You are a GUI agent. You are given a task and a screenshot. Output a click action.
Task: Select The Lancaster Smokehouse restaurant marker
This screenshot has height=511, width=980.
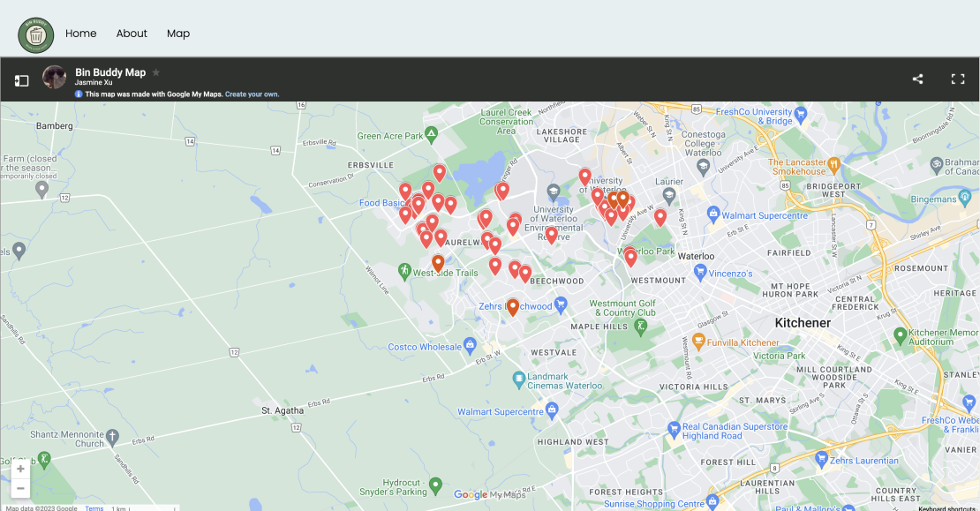(x=833, y=166)
